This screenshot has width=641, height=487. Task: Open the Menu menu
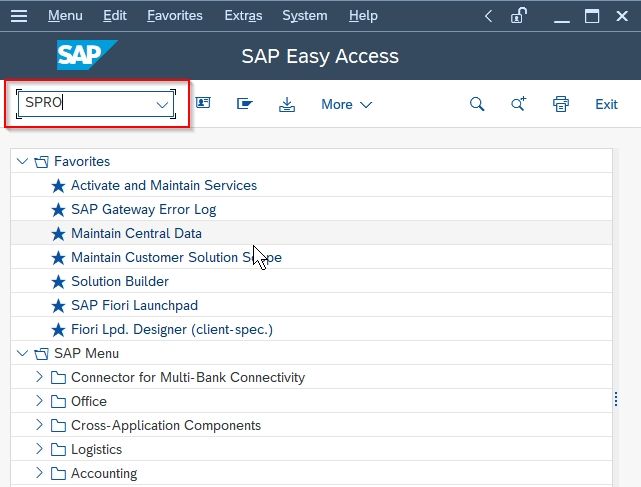tap(65, 16)
